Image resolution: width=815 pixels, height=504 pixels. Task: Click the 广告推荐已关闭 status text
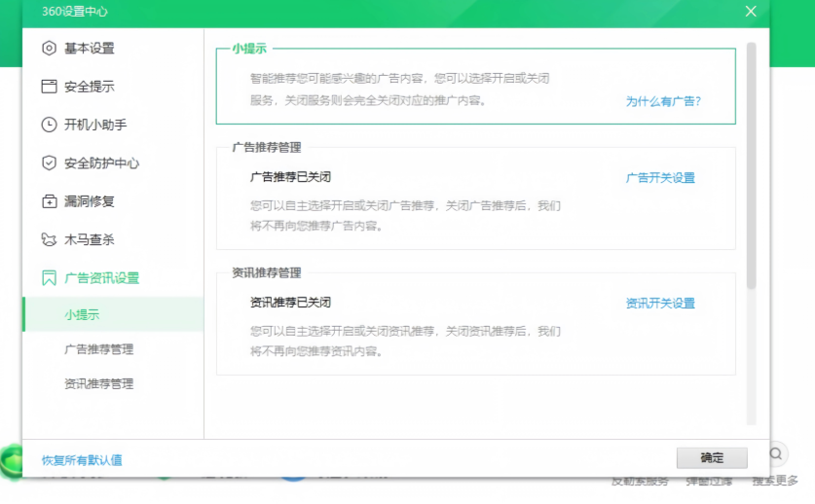pyautogui.click(x=290, y=177)
